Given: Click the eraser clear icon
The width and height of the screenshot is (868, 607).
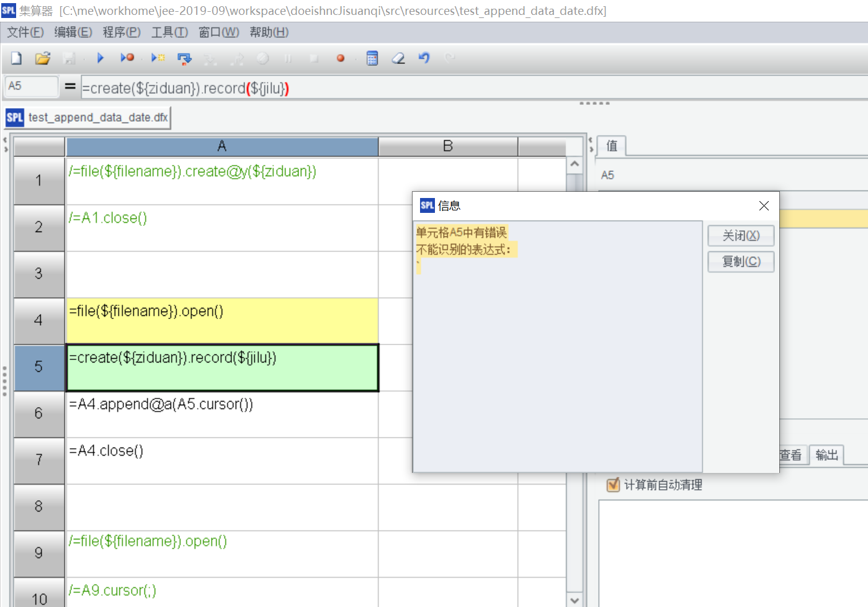Looking at the screenshot, I should coord(398,58).
